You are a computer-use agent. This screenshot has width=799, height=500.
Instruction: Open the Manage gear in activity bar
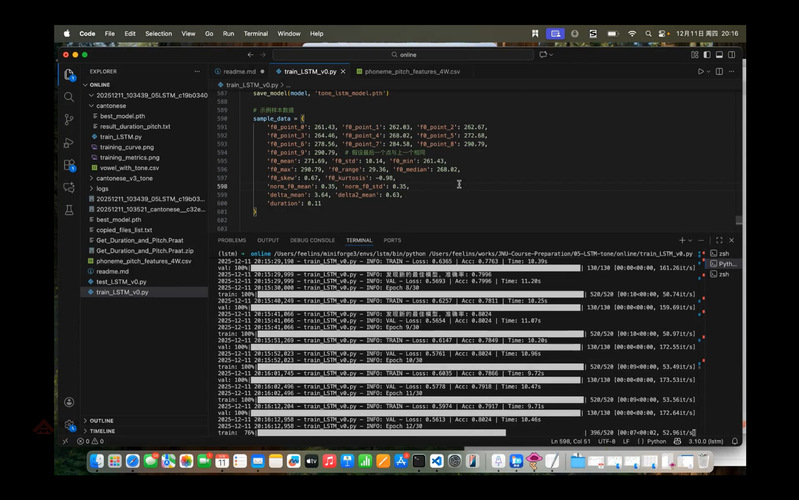click(x=69, y=426)
